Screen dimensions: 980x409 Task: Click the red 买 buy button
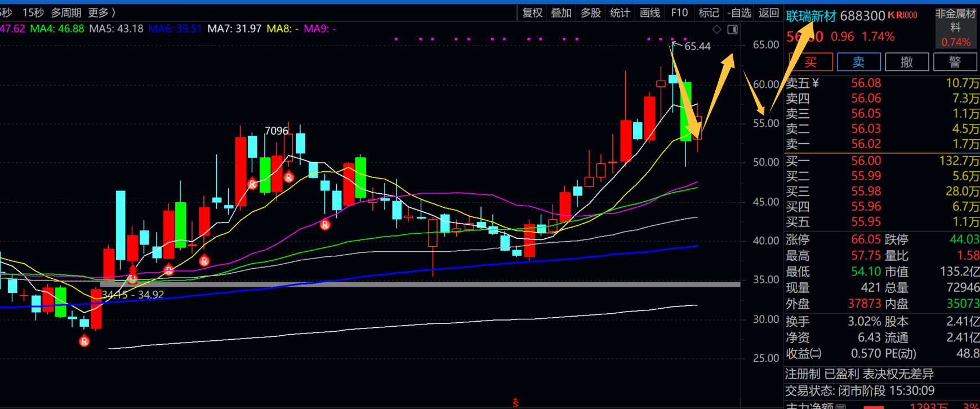[x=810, y=62]
